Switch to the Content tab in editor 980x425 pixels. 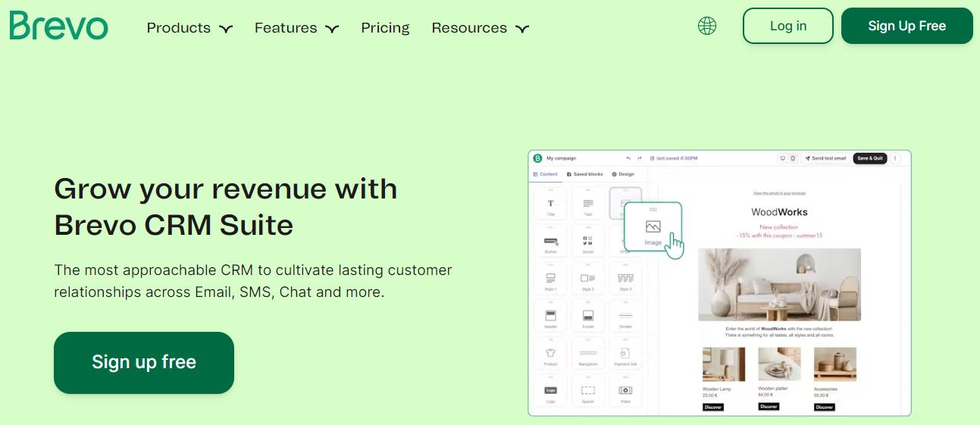tap(546, 174)
